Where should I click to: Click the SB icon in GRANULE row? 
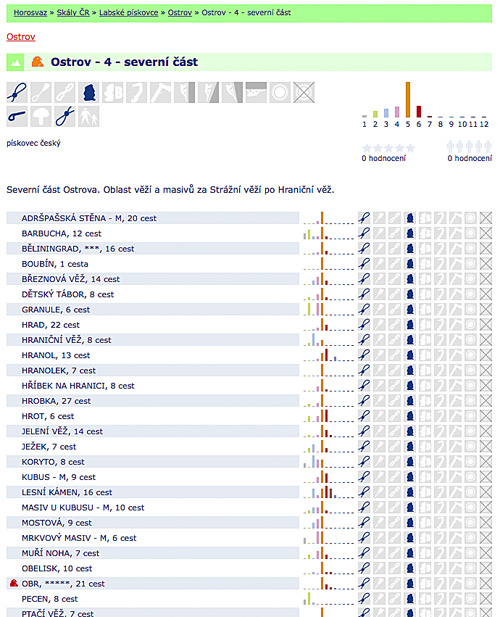(x=425, y=309)
